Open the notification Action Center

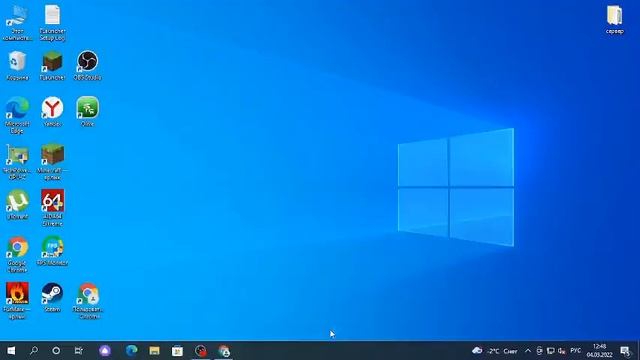coord(625,351)
